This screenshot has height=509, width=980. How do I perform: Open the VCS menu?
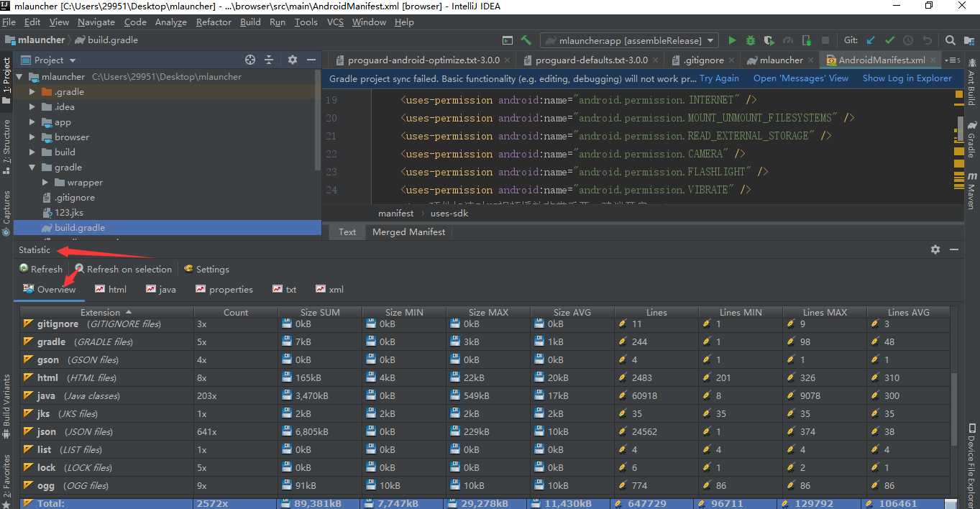[x=335, y=22]
